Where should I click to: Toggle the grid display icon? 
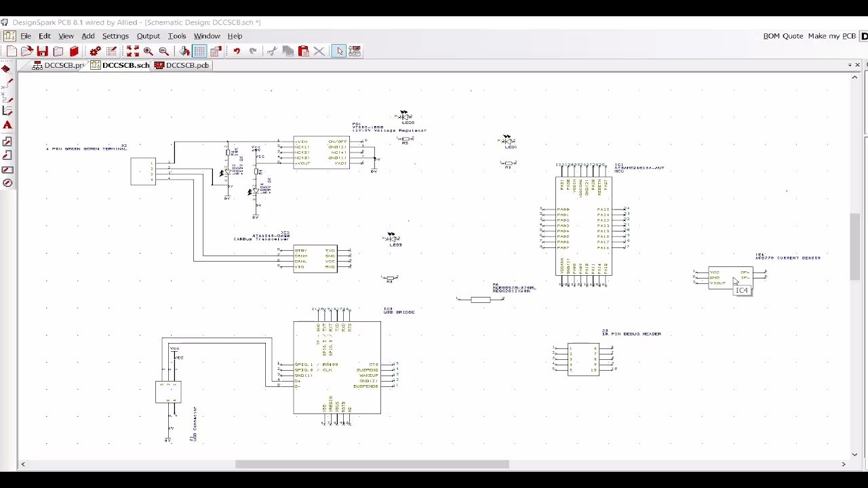(x=199, y=52)
